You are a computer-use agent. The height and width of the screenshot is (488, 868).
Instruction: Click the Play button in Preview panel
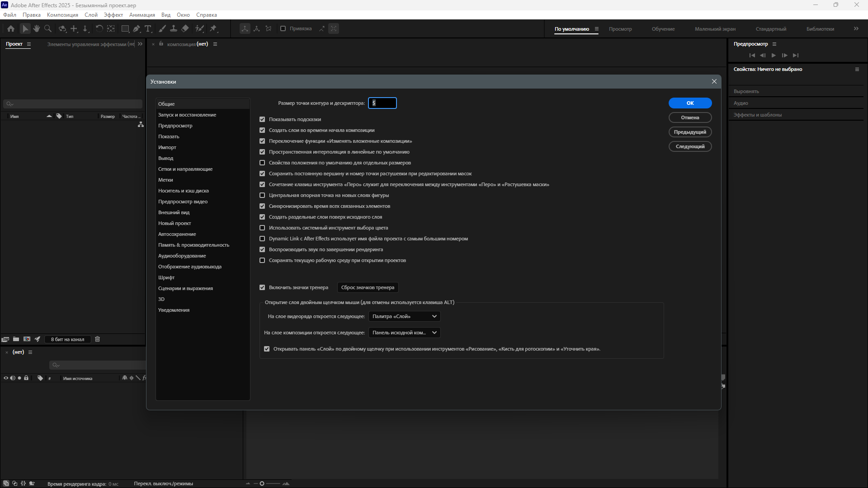774,55
